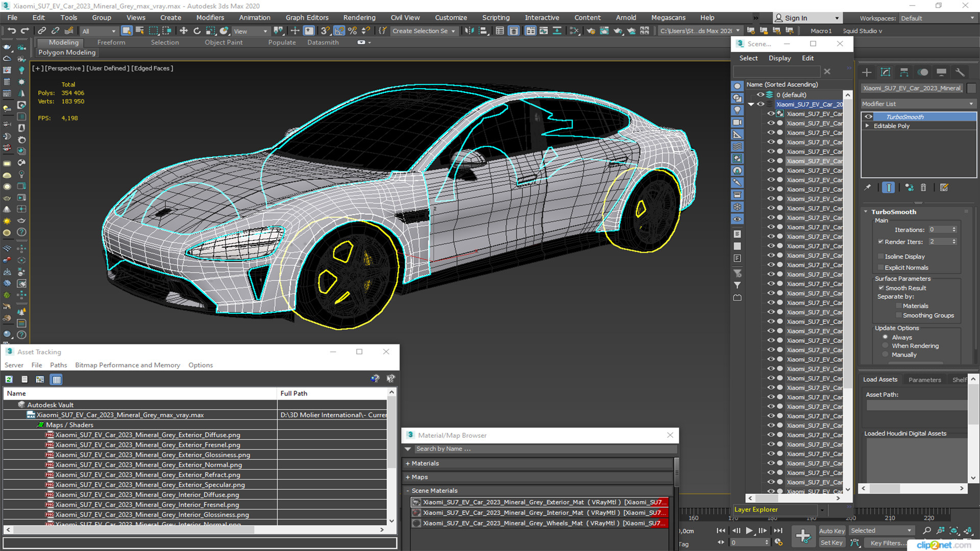Open the Rendering menu
The width and height of the screenshot is (980, 551).
point(359,17)
